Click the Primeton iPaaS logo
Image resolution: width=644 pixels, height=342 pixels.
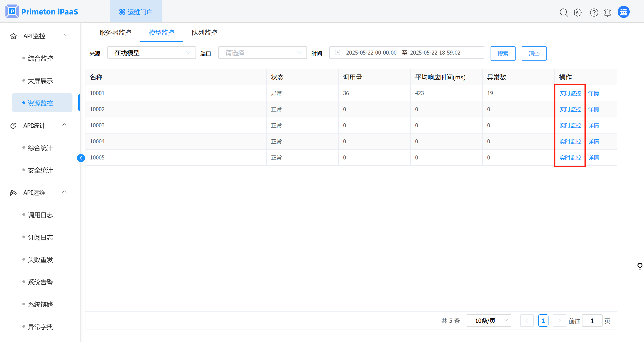pyautogui.click(x=42, y=11)
